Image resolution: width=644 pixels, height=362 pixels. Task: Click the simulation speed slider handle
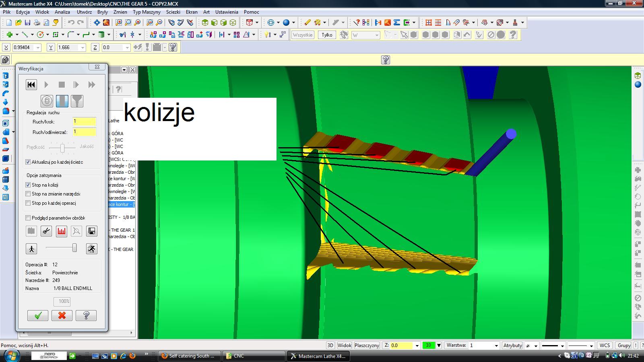tap(74, 248)
